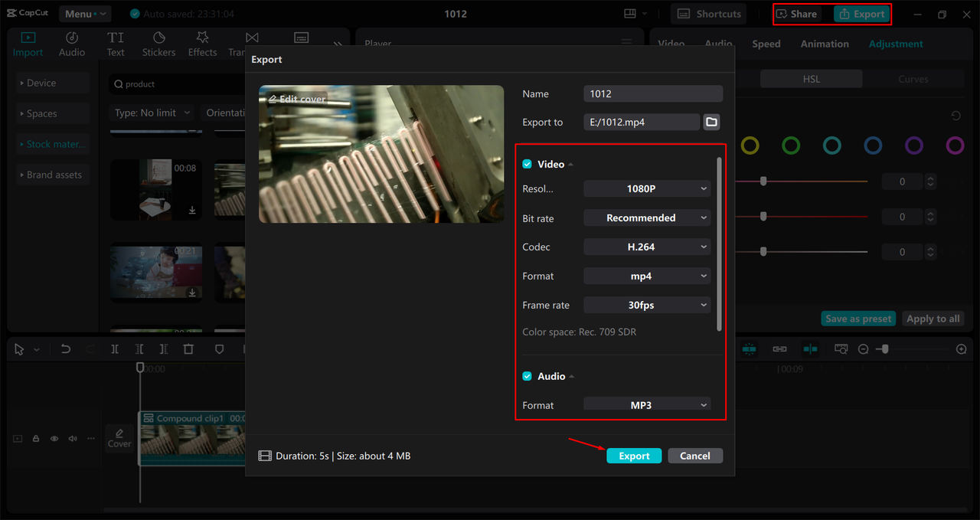Switch to the Text tab

click(116, 44)
